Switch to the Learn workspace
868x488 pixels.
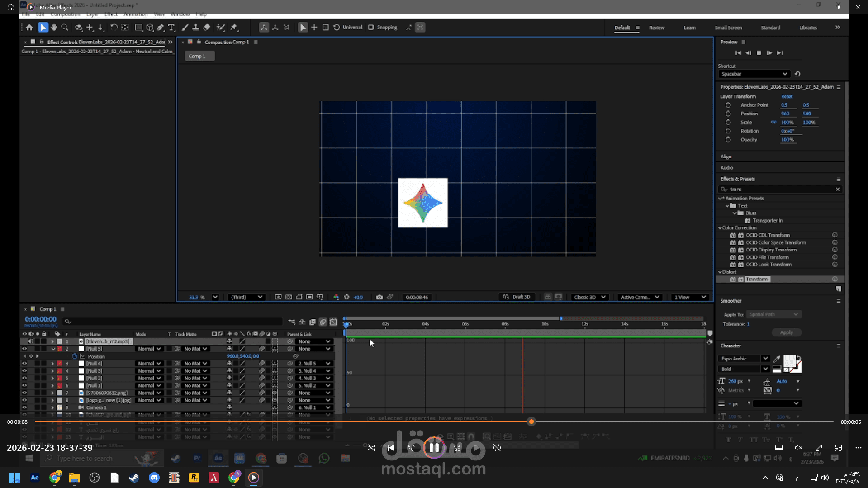[689, 28]
